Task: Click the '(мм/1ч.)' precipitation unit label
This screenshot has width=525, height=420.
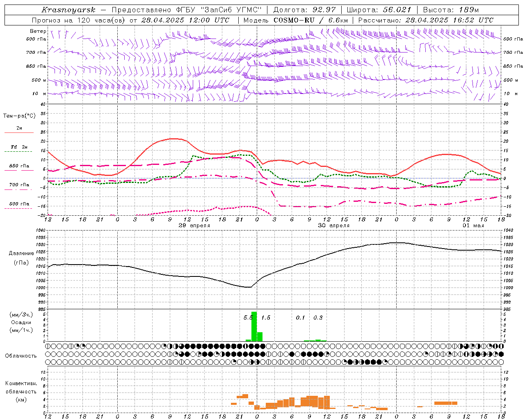Action: [21, 330]
